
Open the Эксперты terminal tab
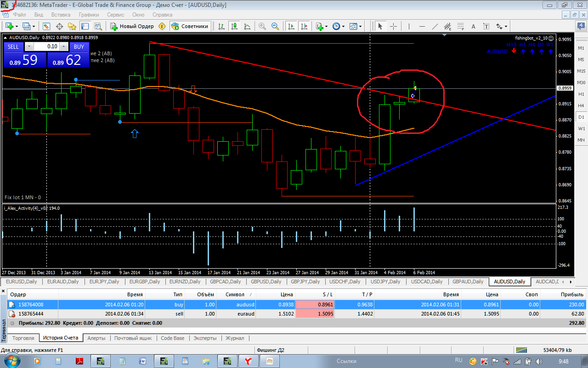[205, 338]
